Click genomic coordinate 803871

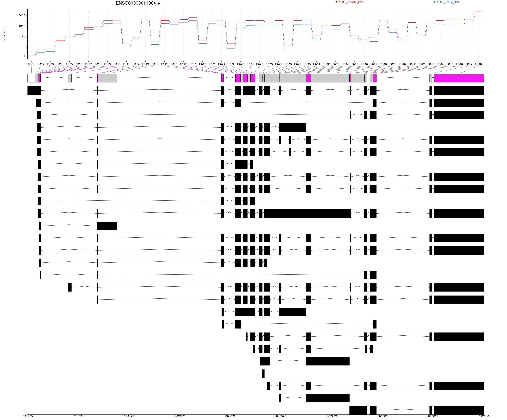coord(230,416)
